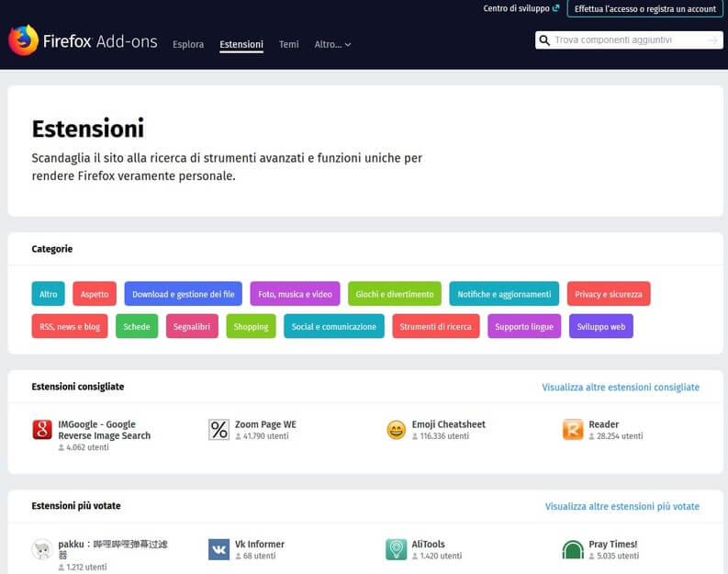Click the Categorie section heading
The width and height of the screenshot is (728, 574).
click(52, 249)
